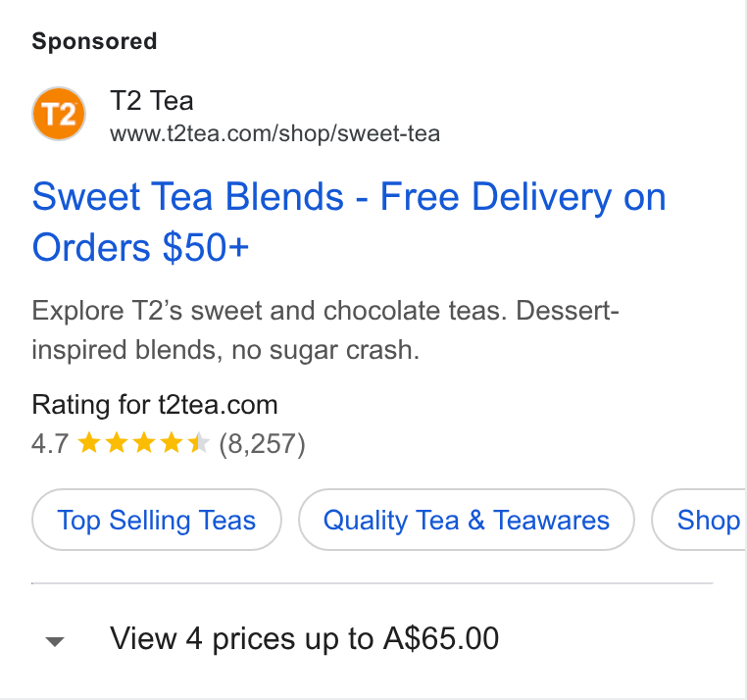
Task: Select the Quality Tea & Teawares chip
Action: (x=467, y=520)
